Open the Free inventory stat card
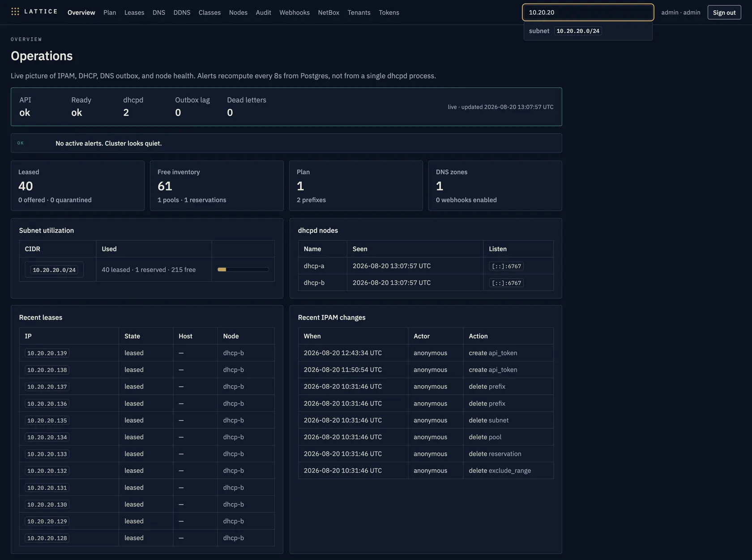The image size is (752, 560). (217, 186)
